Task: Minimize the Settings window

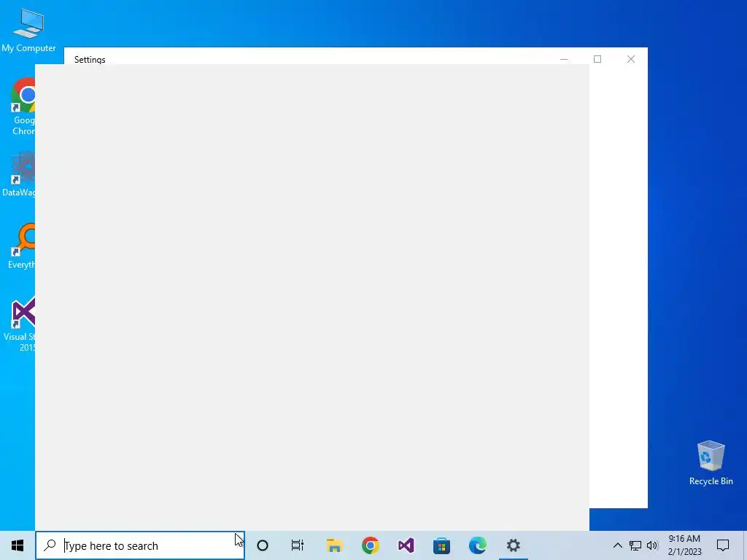Action: [x=564, y=59]
